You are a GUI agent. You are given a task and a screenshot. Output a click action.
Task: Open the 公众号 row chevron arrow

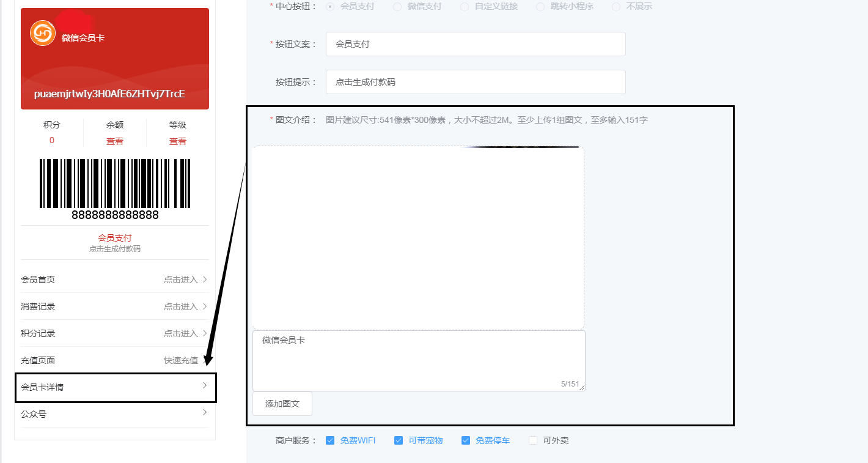tap(205, 413)
